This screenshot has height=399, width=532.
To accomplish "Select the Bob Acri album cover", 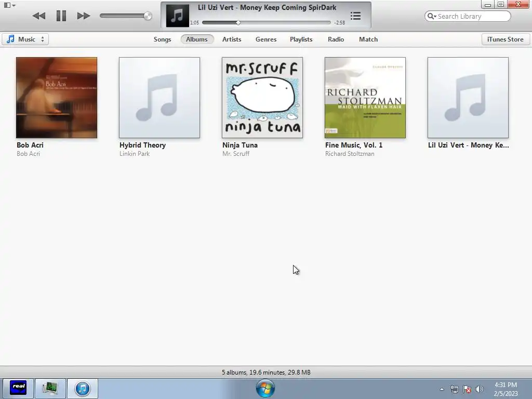I will (57, 98).
